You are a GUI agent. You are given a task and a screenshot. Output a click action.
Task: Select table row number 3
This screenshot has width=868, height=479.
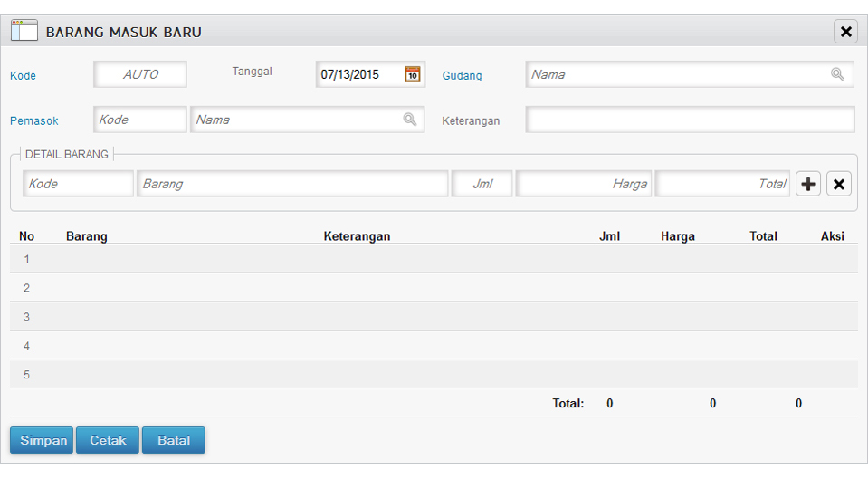tap(434, 316)
